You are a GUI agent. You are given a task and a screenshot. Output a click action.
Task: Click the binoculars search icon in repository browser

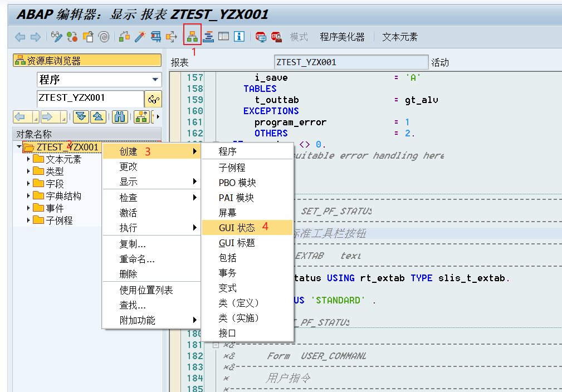120,117
